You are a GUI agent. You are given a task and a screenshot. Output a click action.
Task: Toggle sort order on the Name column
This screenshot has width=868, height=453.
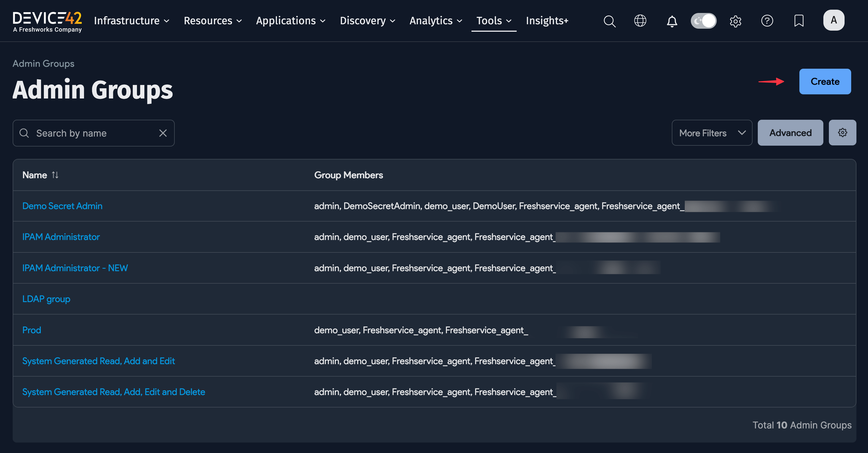click(55, 175)
